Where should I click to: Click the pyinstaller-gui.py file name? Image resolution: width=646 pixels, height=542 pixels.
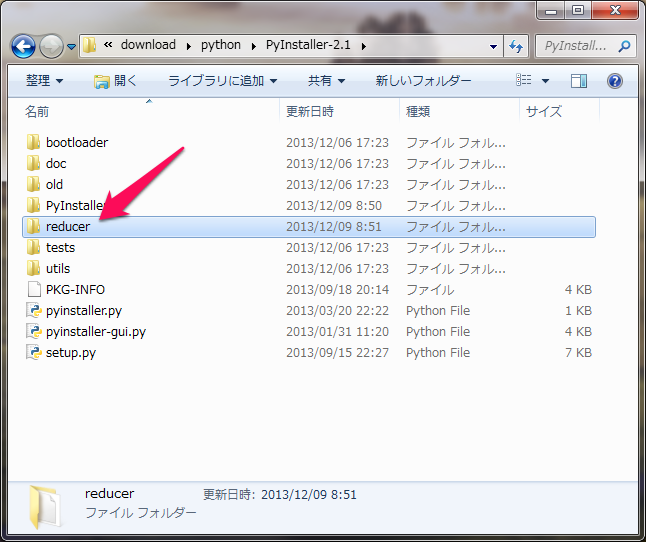coord(96,332)
